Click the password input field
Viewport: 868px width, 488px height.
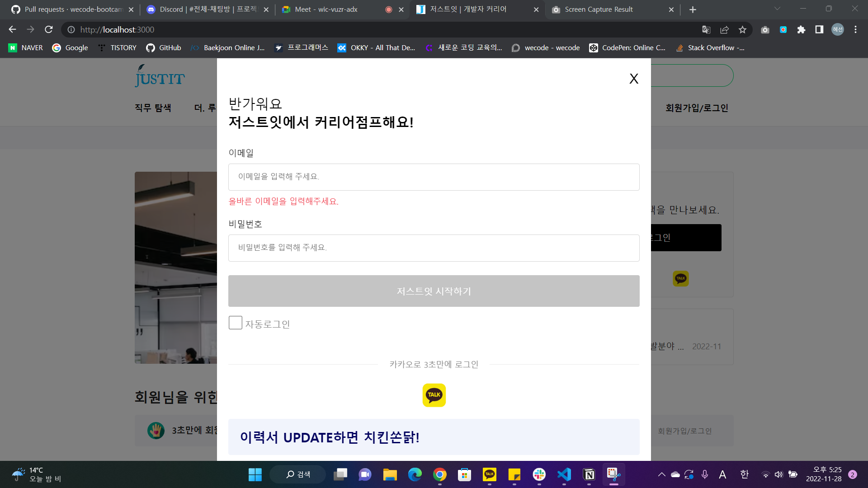pos(434,248)
